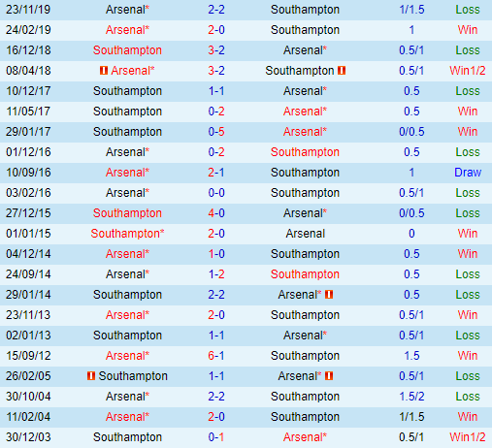Image resolution: width=492 pixels, height=448 pixels.
Task: Click the 1.5/2 handicap on 30/10/04
Action: [x=411, y=397]
